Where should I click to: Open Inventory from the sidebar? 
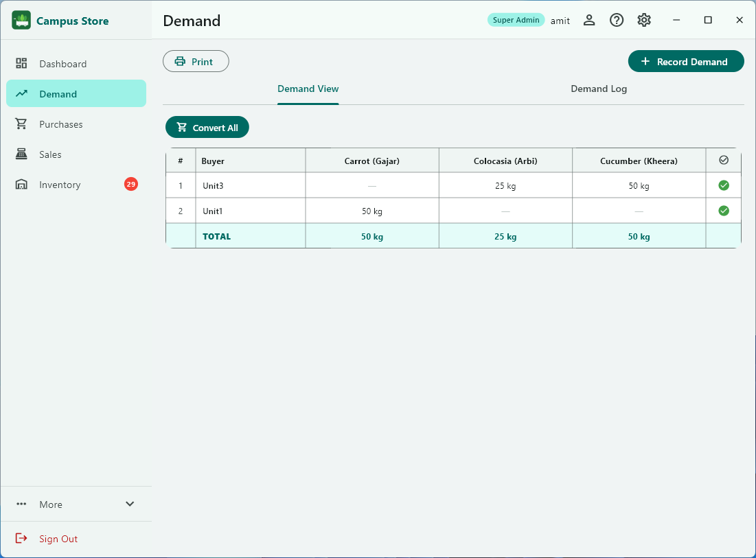[x=76, y=185]
